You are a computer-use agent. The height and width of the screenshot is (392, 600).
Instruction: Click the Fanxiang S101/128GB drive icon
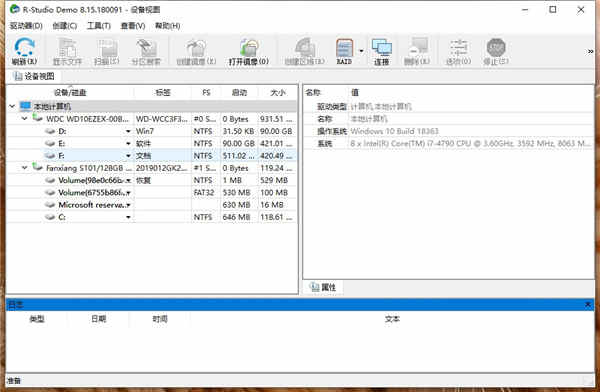coord(38,167)
